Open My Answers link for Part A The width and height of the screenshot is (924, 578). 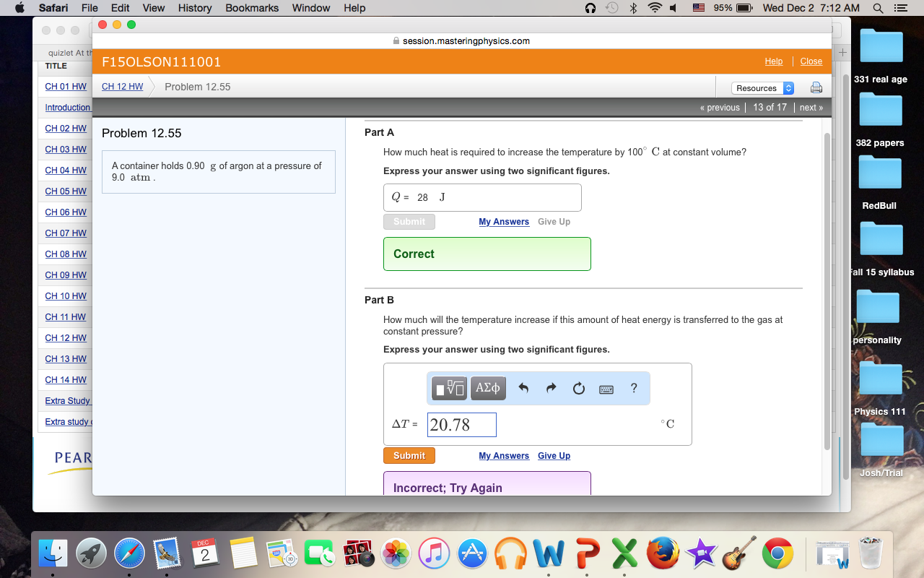coord(504,222)
